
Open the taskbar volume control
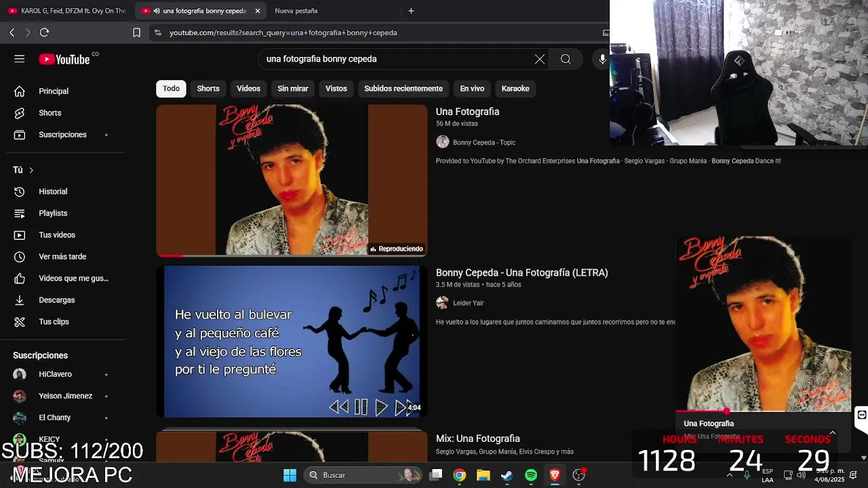(801, 475)
